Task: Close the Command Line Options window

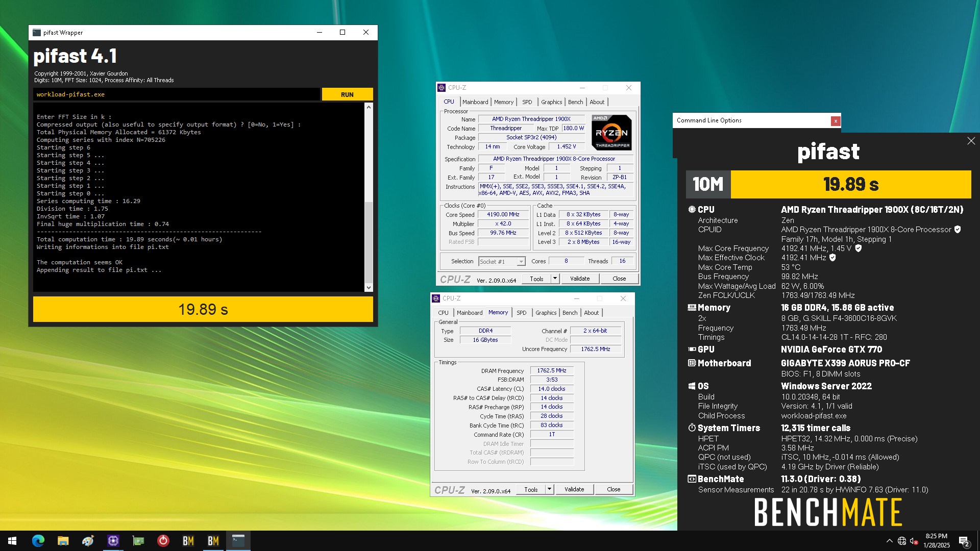Action: (836, 121)
